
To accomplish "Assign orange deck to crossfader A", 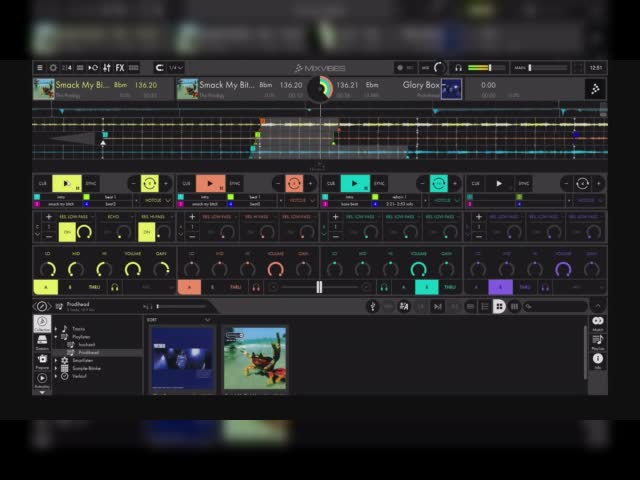I will pos(189,287).
